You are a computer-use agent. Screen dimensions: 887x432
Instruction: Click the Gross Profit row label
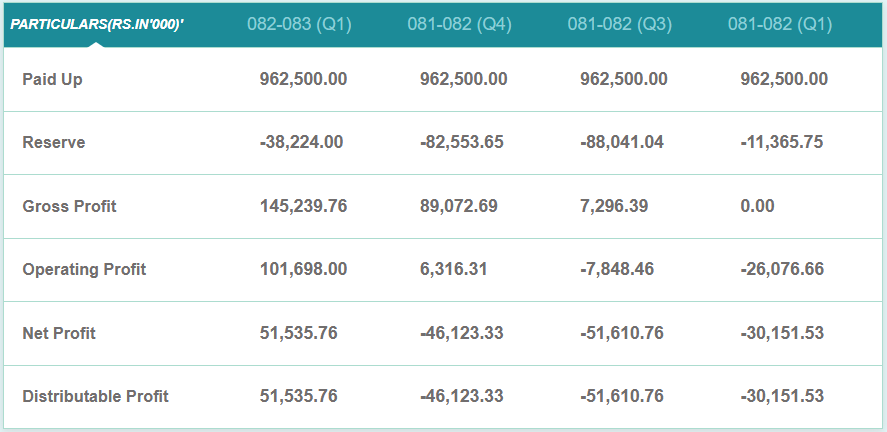coord(69,206)
